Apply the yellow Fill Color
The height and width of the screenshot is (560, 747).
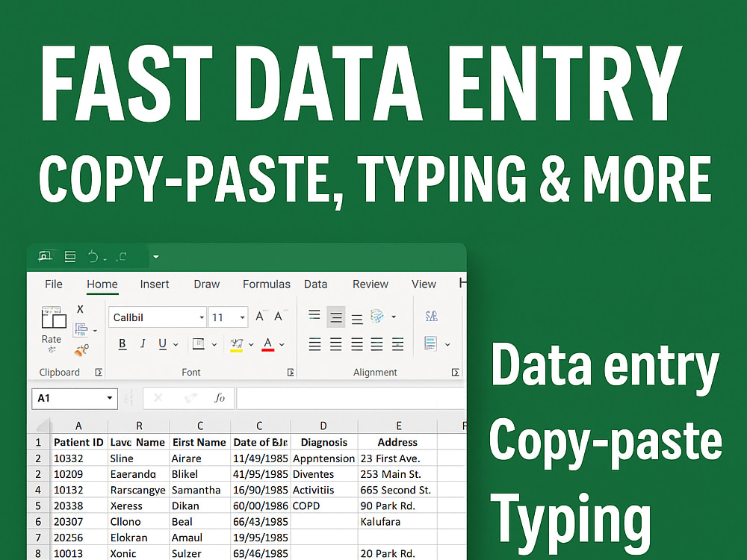click(x=236, y=345)
